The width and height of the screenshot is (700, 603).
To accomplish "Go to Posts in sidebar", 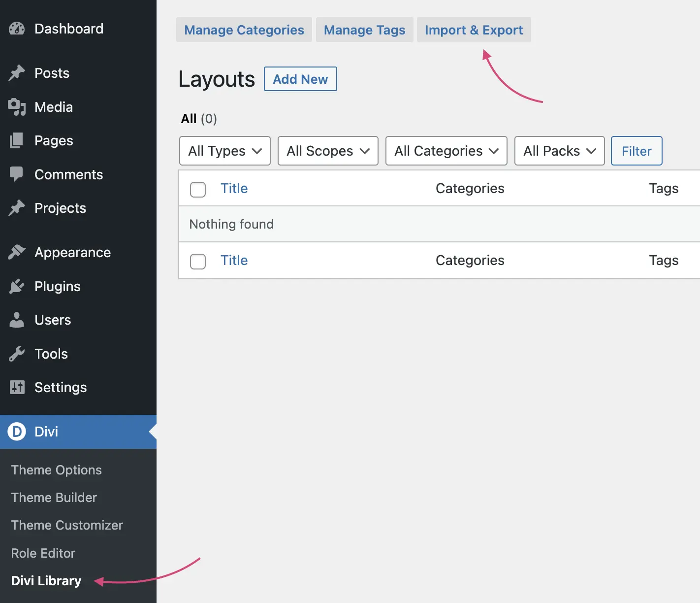I will 52,73.
